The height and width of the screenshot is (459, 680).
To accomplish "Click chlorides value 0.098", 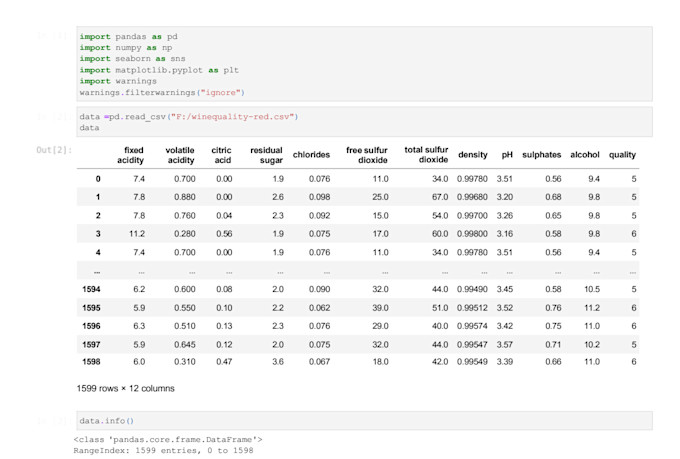I will coord(320,197).
